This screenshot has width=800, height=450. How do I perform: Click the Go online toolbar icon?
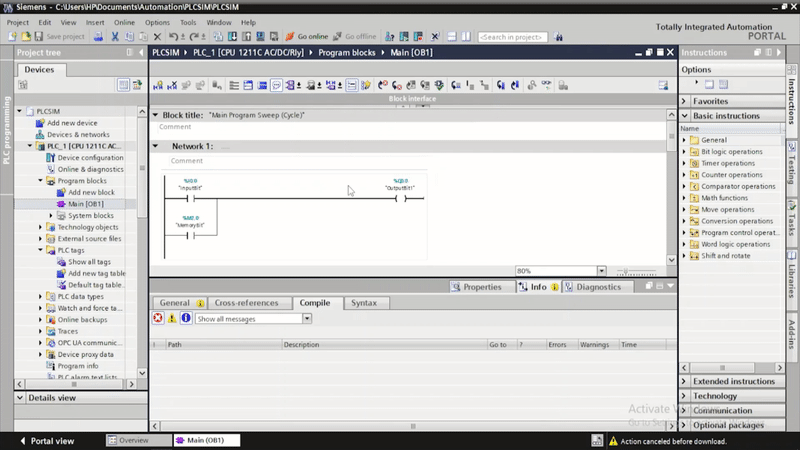coord(291,36)
